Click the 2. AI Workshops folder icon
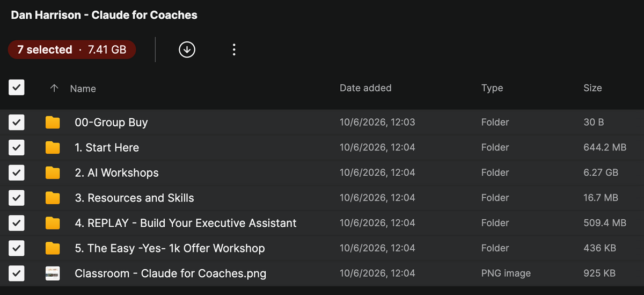The width and height of the screenshot is (644, 295). point(53,173)
